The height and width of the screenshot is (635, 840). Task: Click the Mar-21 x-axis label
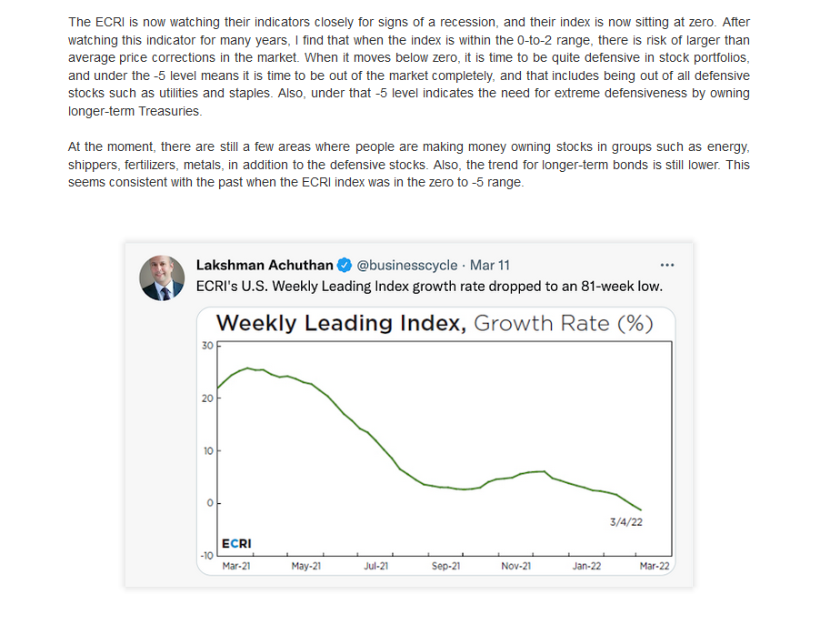(x=236, y=566)
